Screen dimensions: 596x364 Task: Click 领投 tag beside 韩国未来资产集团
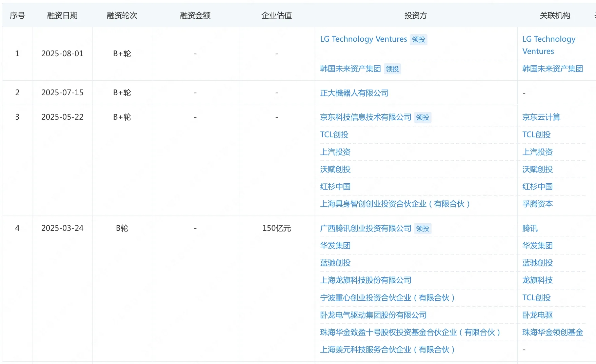click(x=392, y=69)
